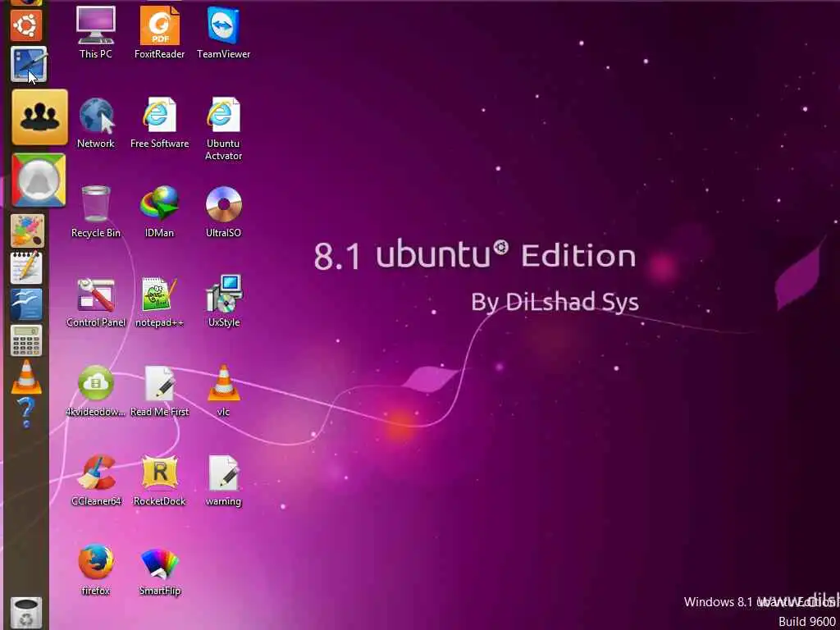
Task: Select the Free Software shortcut
Action: coord(160,123)
